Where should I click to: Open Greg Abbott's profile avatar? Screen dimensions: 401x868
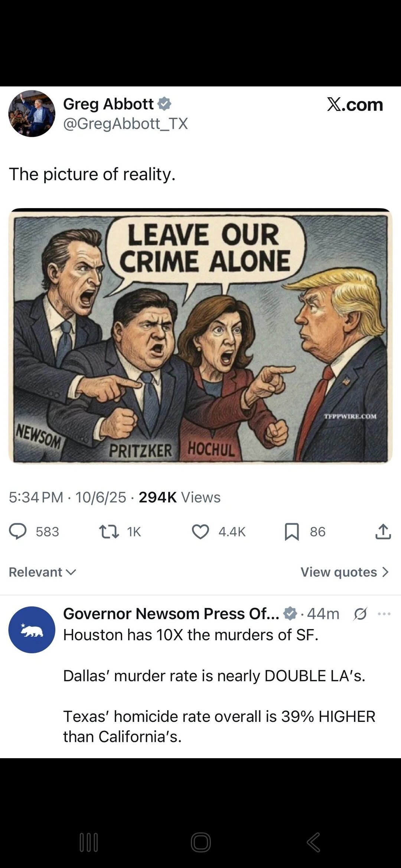point(32,114)
